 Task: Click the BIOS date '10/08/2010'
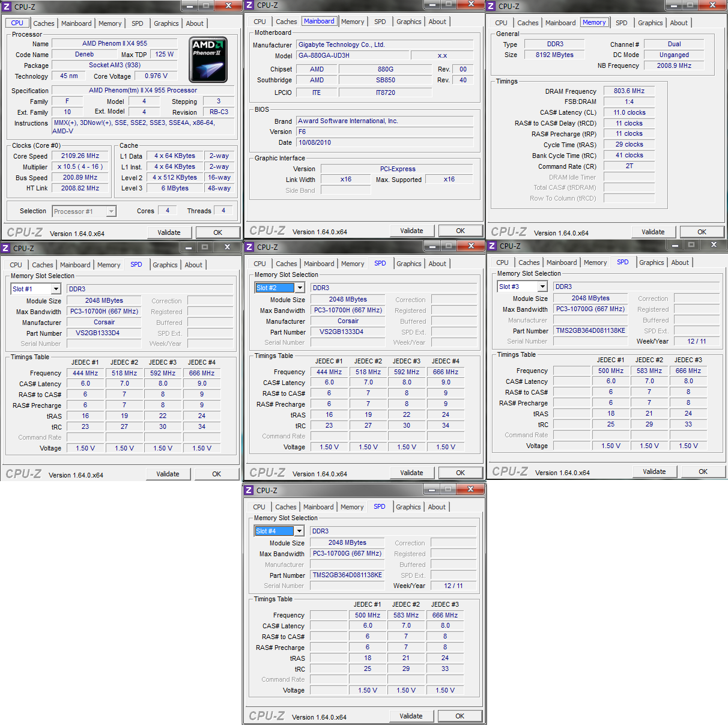pos(384,142)
